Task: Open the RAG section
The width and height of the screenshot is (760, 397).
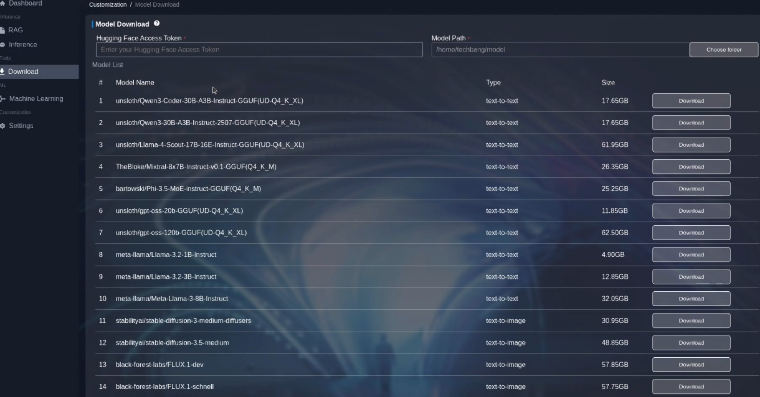Action: 16,30
